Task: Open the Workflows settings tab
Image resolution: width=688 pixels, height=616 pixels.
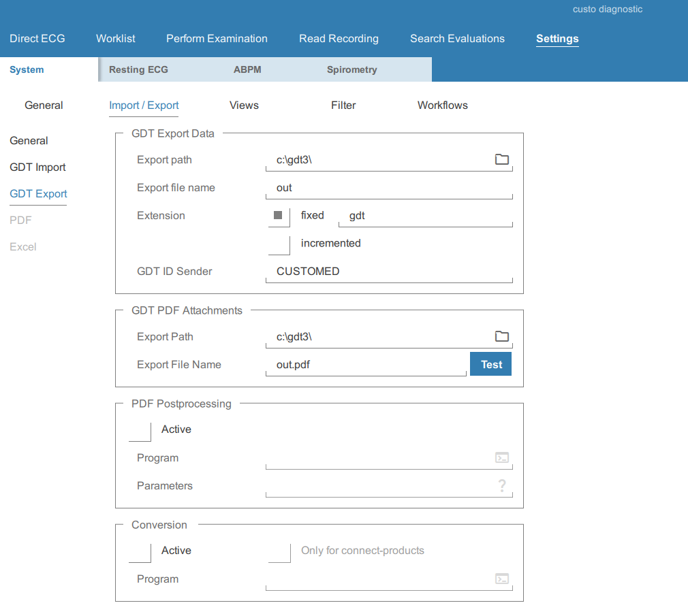Action: pyautogui.click(x=442, y=106)
